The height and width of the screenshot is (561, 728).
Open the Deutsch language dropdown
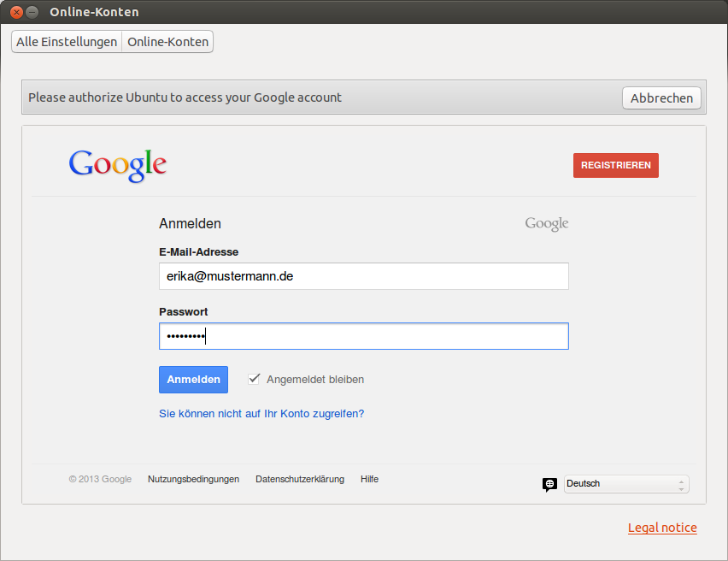[x=626, y=484]
